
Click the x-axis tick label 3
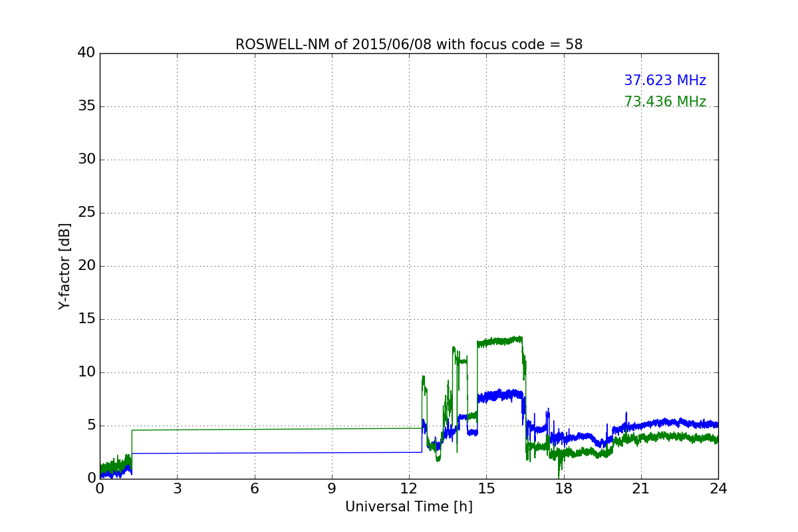click(177, 489)
